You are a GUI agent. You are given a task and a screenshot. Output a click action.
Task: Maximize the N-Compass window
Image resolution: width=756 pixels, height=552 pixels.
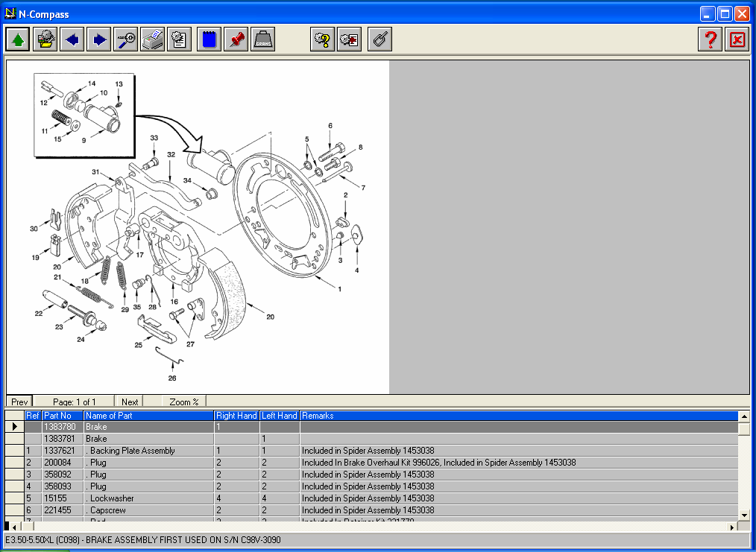coord(725,14)
